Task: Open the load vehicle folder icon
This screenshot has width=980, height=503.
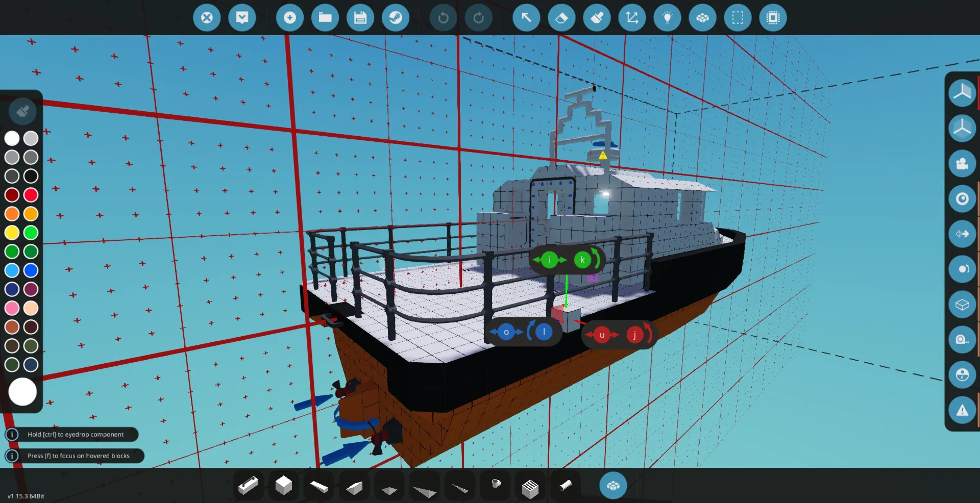Action: point(325,18)
